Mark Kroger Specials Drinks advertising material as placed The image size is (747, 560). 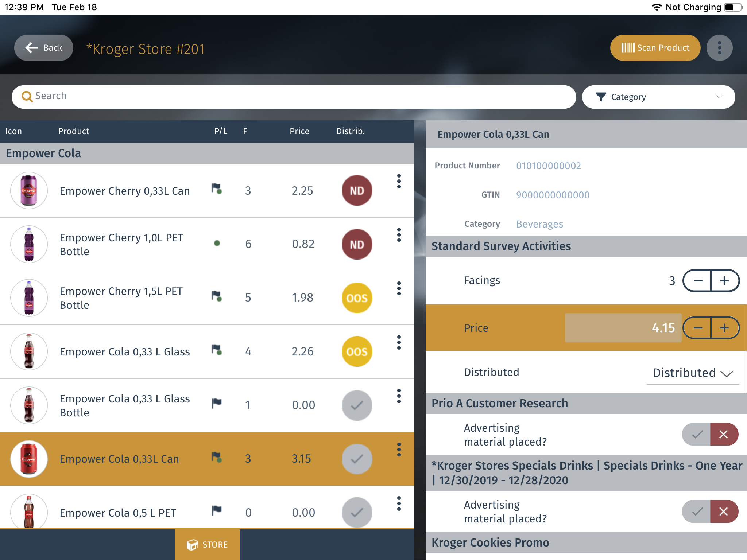coord(696,511)
